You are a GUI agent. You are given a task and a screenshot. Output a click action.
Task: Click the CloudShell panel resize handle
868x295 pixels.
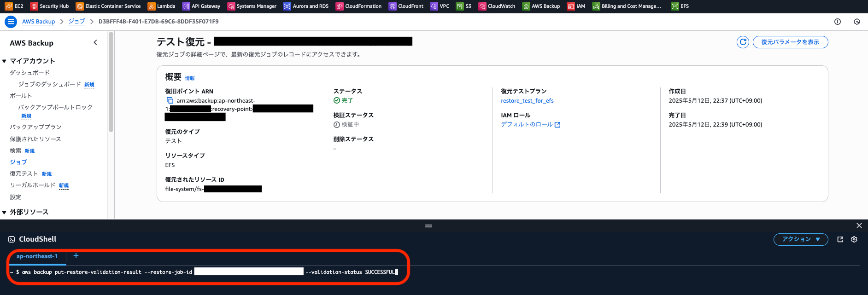tap(429, 226)
